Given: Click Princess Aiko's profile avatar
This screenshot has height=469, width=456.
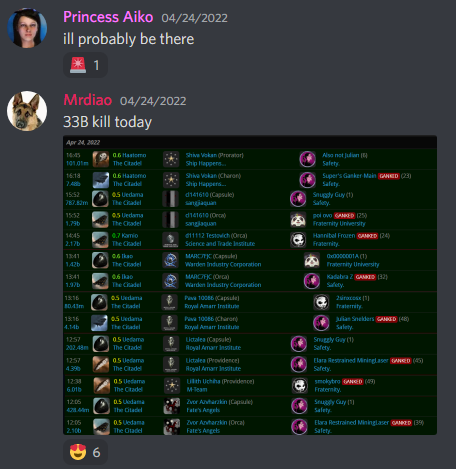Looking at the screenshot, I should [x=27, y=28].
